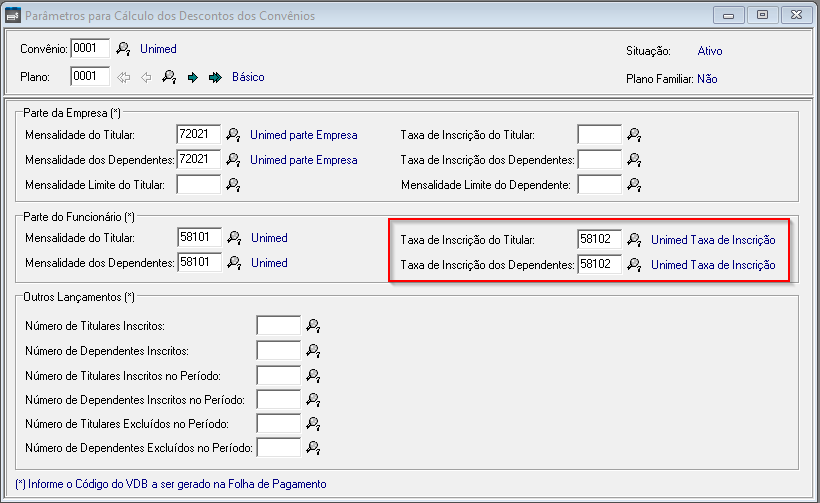Image resolution: width=820 pixels, height=503 pixels.
Task: Focus Taxa de Inscrição do Titular field in Parte da Empresa
Action: tap(599, 134)
